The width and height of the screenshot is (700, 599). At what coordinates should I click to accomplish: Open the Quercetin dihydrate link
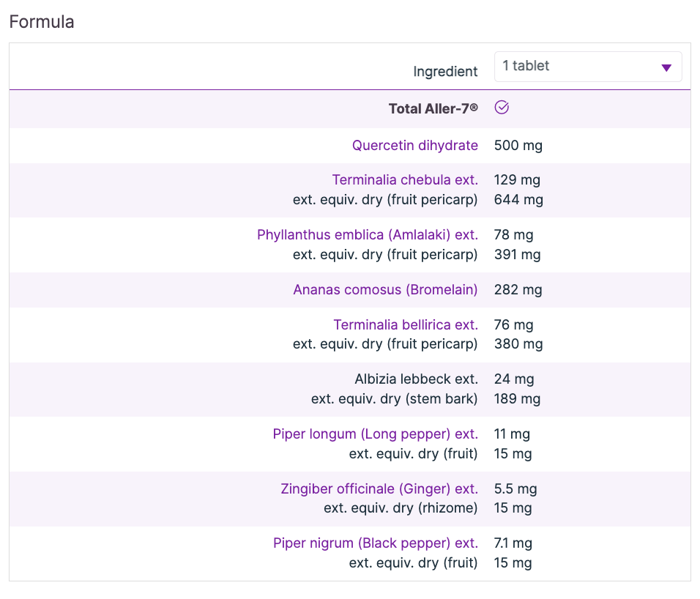(414, 146)
